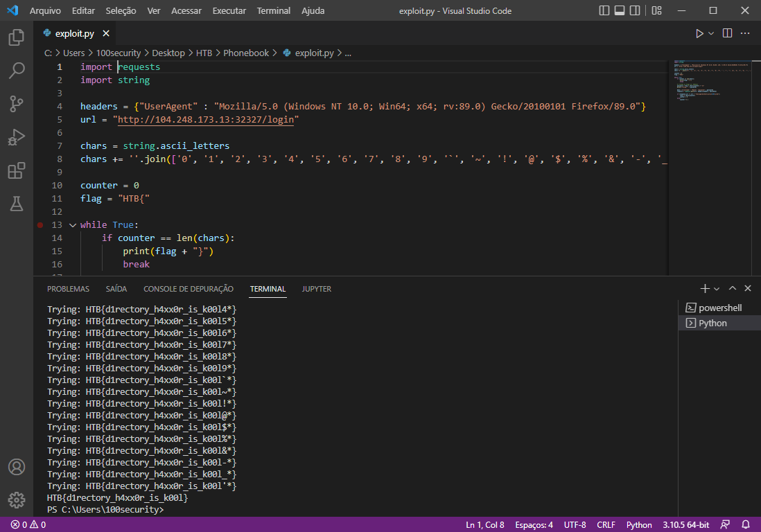Viewport: 761px width, 532px height.
Task: Toggle the bottom panel layout
Action: point(620,10)
